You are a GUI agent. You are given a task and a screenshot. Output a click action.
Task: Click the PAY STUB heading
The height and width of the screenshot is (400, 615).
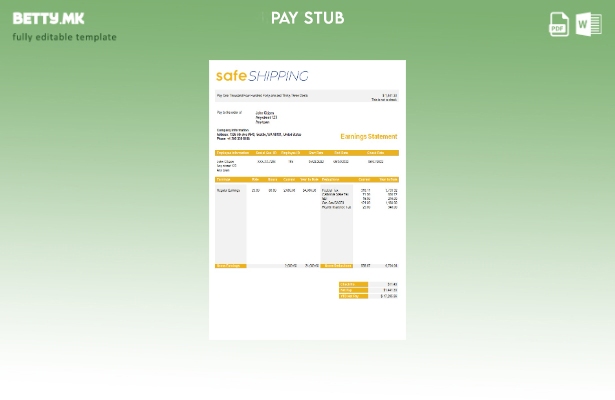click(307, 19)
